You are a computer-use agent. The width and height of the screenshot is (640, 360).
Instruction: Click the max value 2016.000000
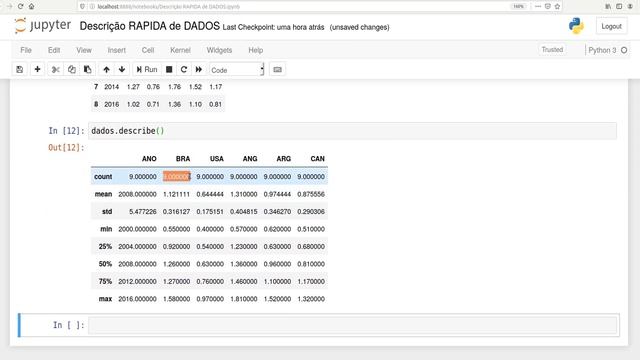coord(137,299)
